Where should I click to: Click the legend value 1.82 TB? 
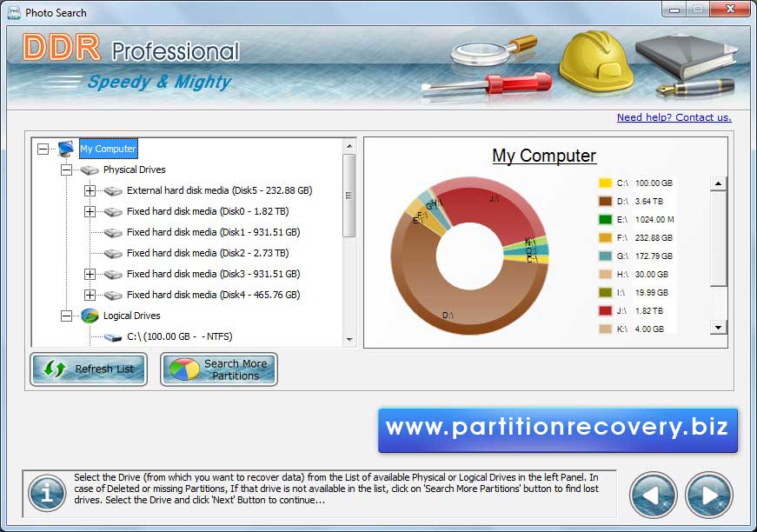coord(649,311)
